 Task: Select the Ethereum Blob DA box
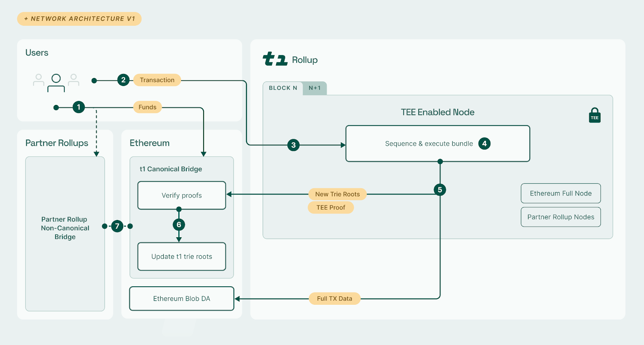pos(182,299)
